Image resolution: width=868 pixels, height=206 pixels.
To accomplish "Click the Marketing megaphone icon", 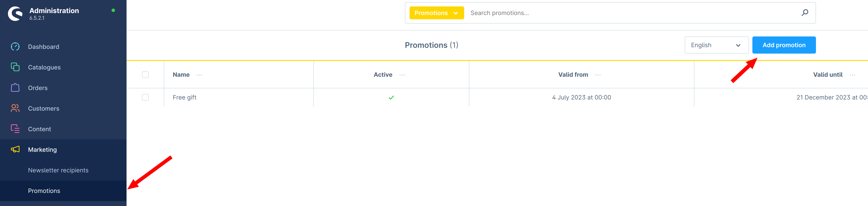I will point(15,149).
